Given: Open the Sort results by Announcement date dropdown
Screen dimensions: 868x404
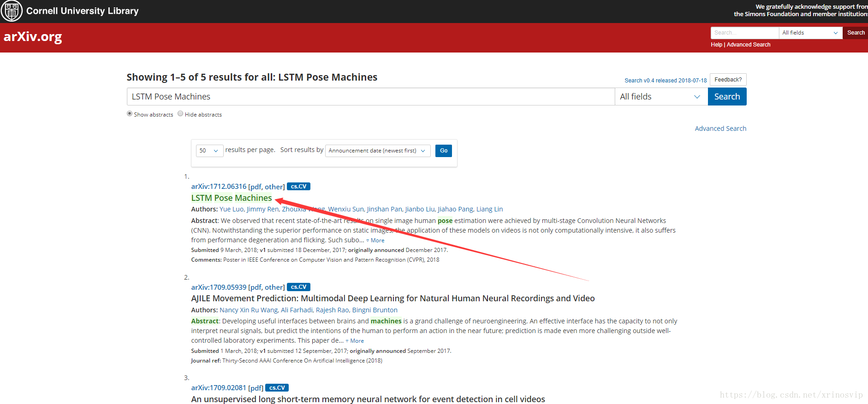Looking at the screenshot, I should [x=378, y=151].
